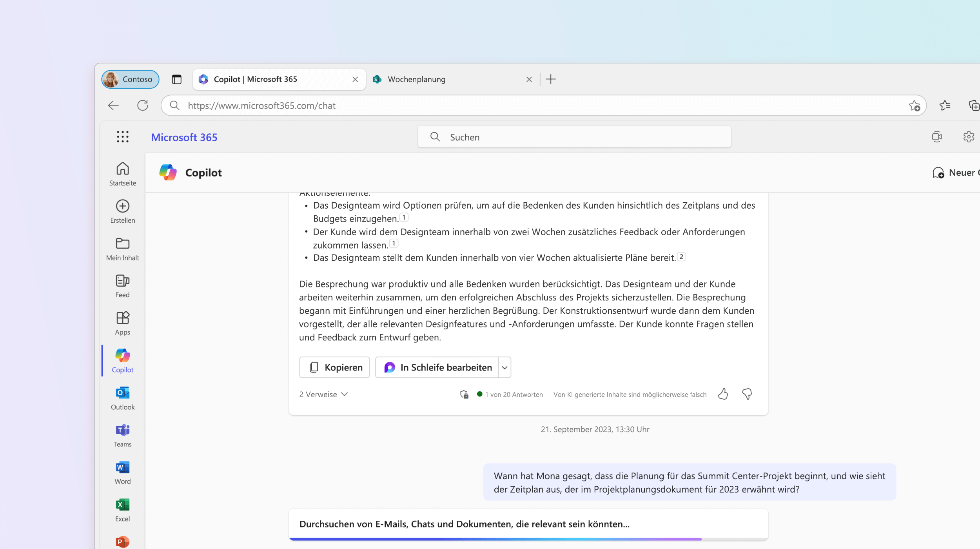Image resolution: width=980 pixels, height=549 pixels.
Task: Open Apps in the sidebar
Action: pos(123,324)
